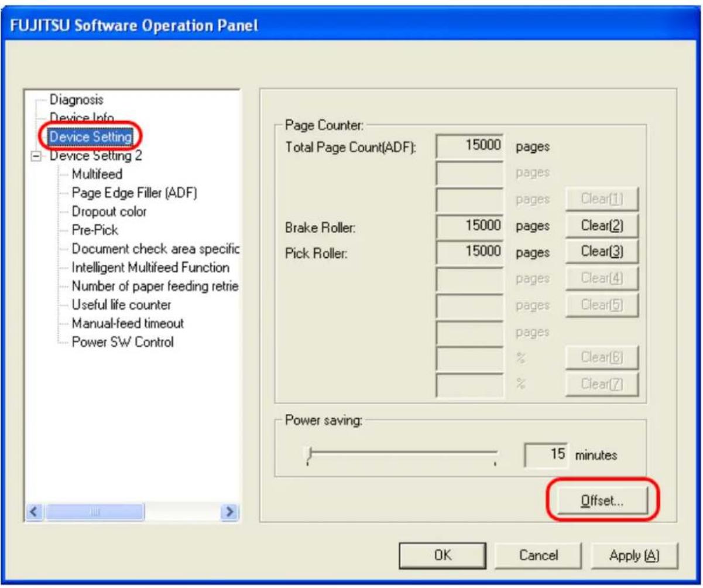This screenshot has width=703, height=588.
Task: Click Clear(3) for Pick Roller
Action: pos(601,252)
